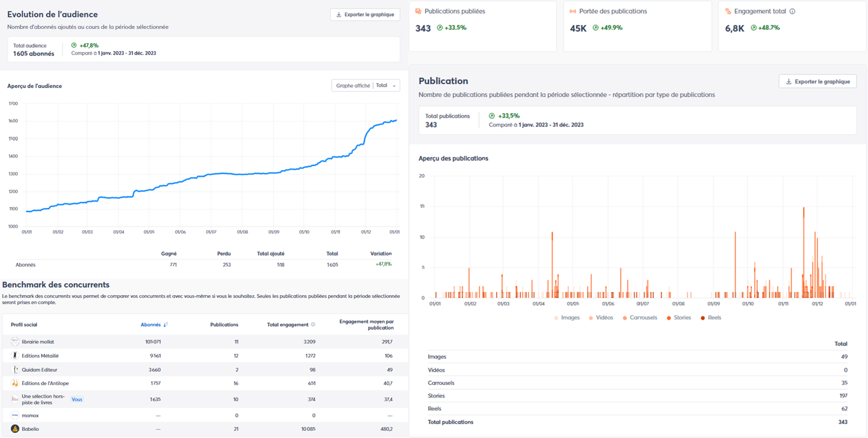Sort by Engagement moyen par publication header

(366, 325)
